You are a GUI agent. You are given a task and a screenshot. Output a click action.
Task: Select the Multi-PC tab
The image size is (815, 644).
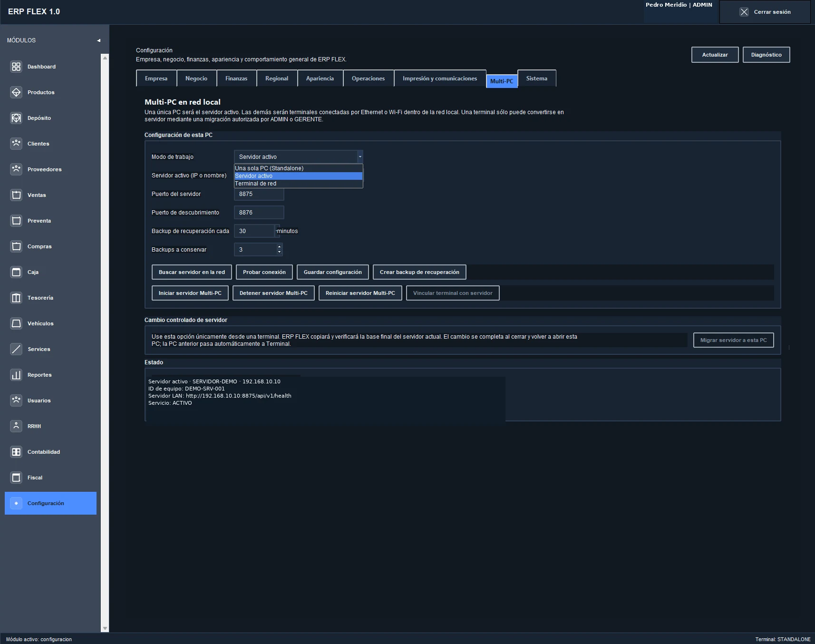coord(502,81)
